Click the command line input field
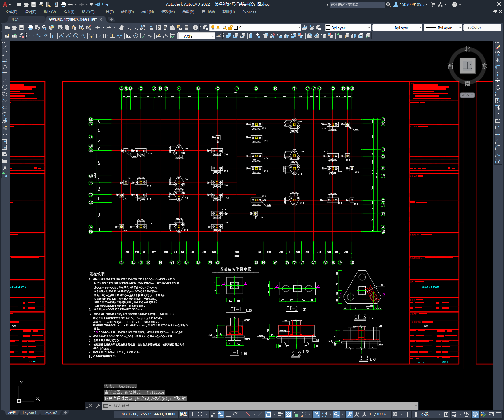The height and width of the screenshot is (420, 504). point(260,406)
